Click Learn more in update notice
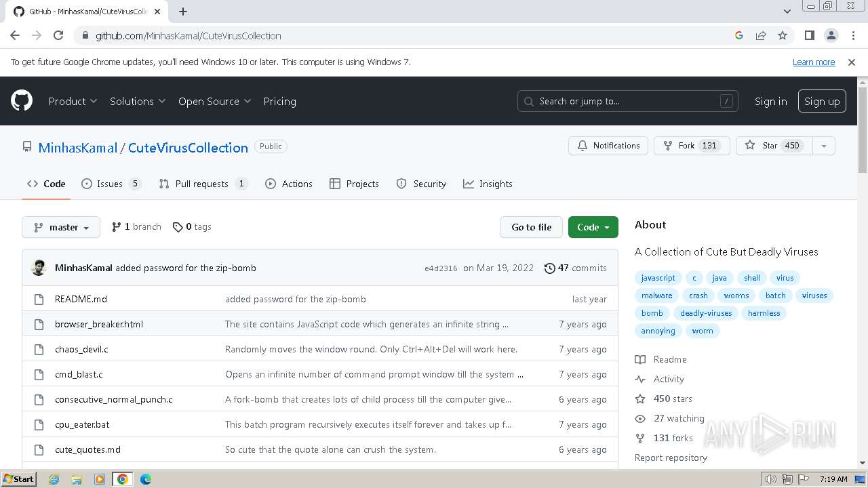This screenshot has width=868, height=488. tap(814, 62)
